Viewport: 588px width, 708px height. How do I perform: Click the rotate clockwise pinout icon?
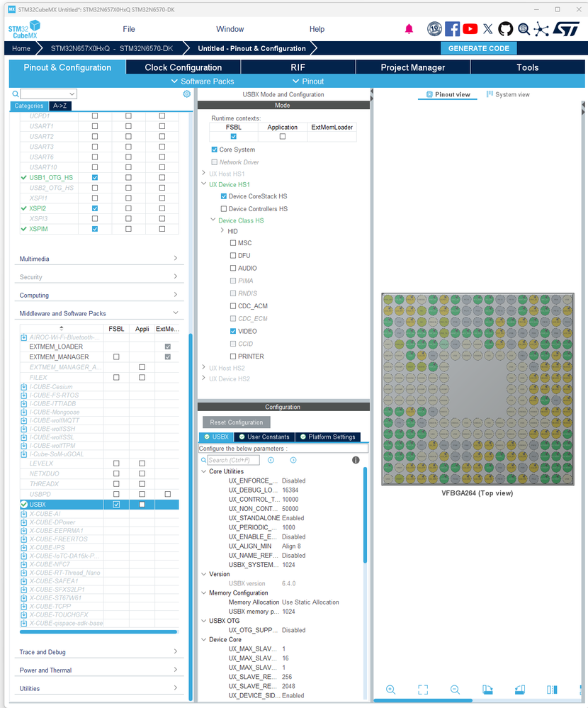click(487, 690)
